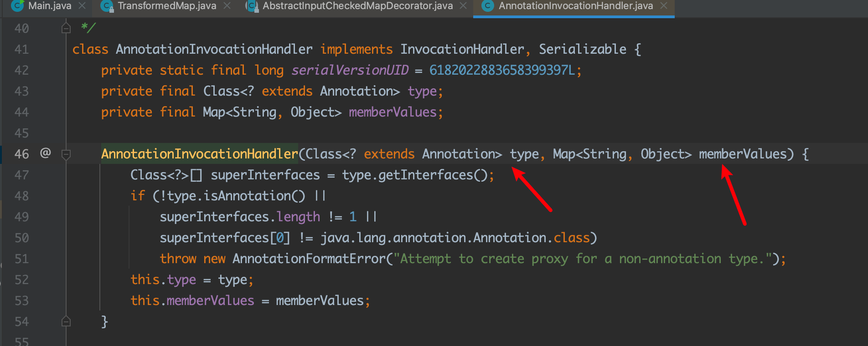
Task: Close the Main.java tab
Action: [82, 6]
